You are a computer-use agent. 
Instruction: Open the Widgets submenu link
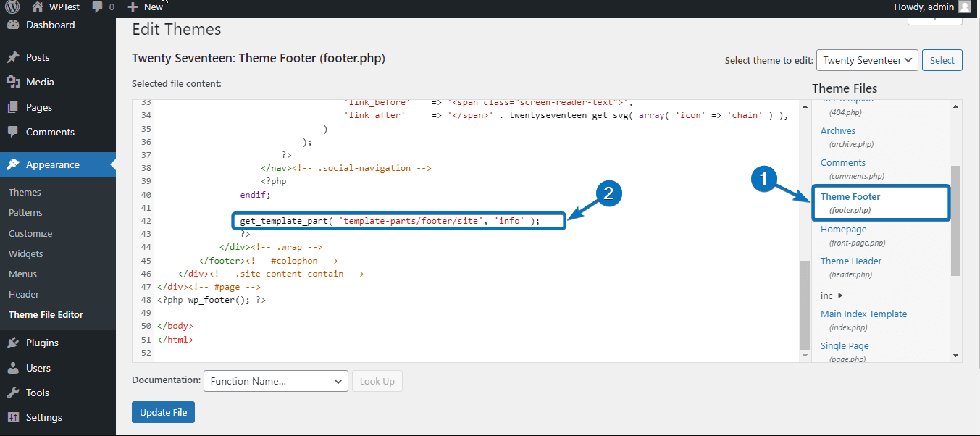[26, 253]
